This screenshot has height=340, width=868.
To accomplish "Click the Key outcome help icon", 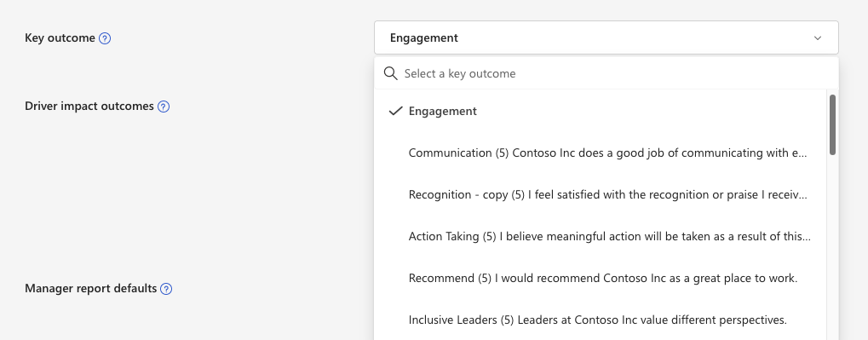I will click(105, 38).
